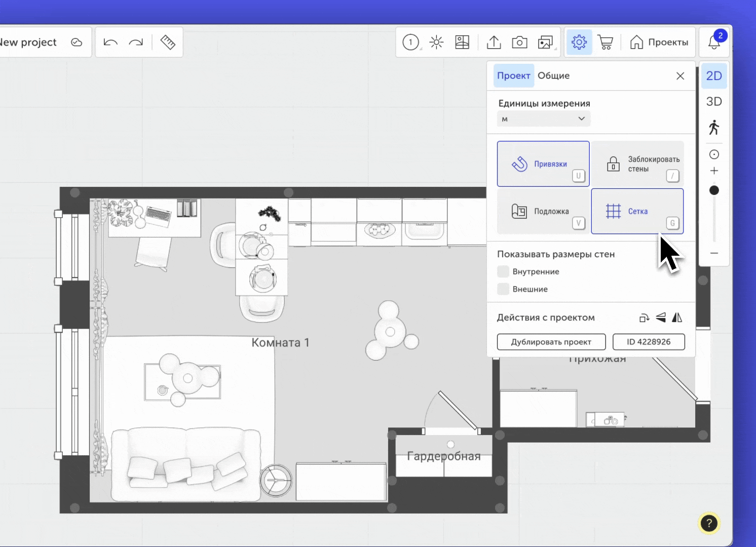Expand the Единицы измерения units dropdown

(543, 119)
